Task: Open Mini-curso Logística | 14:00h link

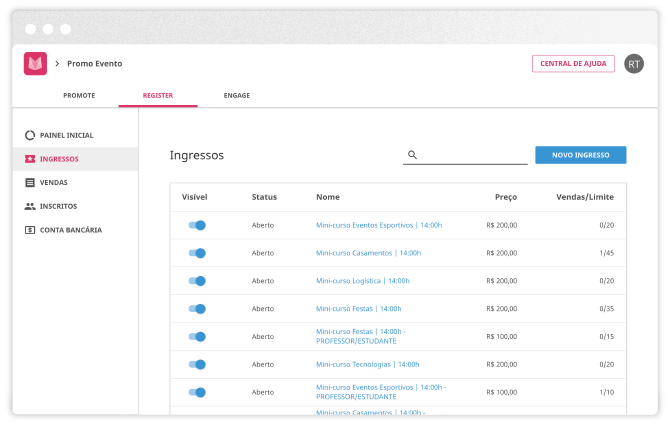Action: (x=363, y=281)
